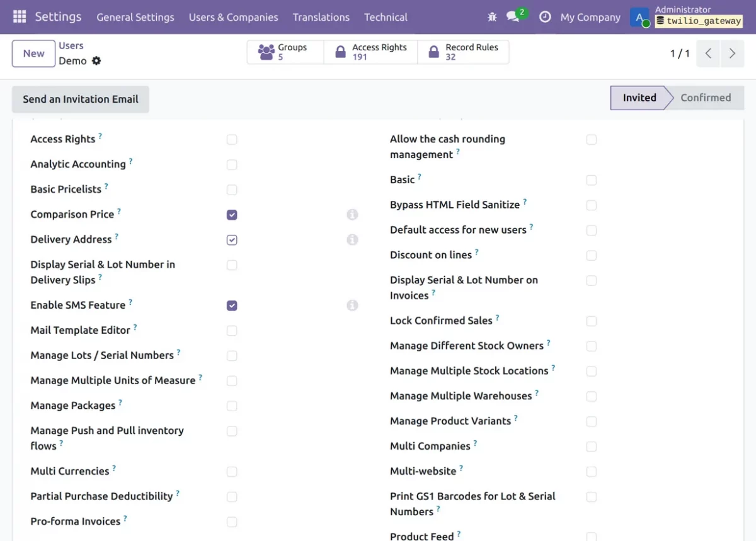Uncheck the Comparison Price checkbox
Image resolution: width=756 pixels, height=541 pixels.
pos(232,215)
